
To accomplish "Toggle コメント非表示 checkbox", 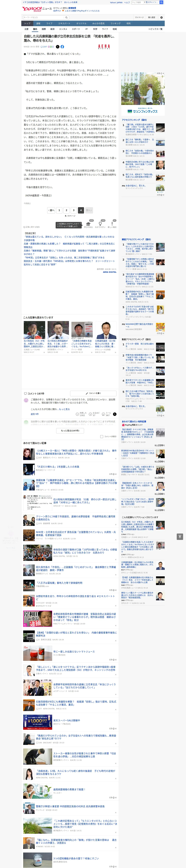I will pyautogui.click(x=102, y=437).
